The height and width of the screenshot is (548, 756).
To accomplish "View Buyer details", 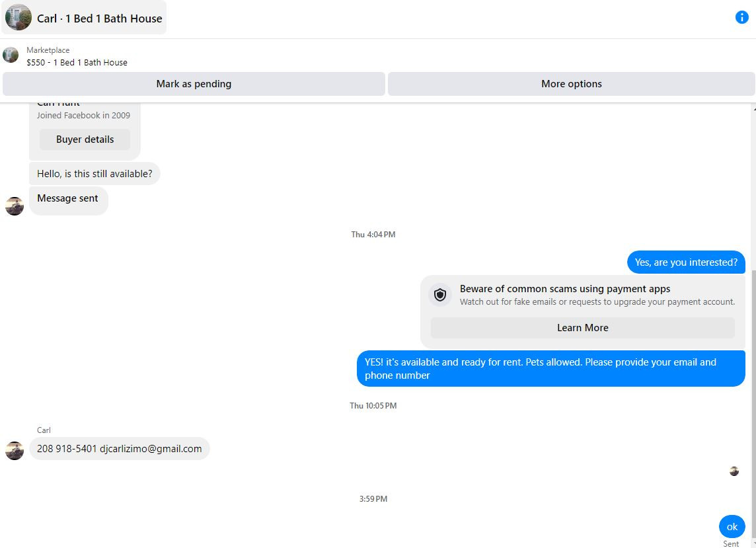I will pyautogui.click(x=85, y=139).
